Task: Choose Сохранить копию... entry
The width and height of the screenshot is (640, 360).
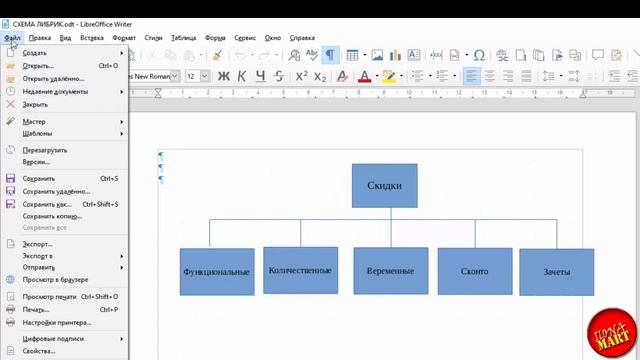Action: pos(64,216)
